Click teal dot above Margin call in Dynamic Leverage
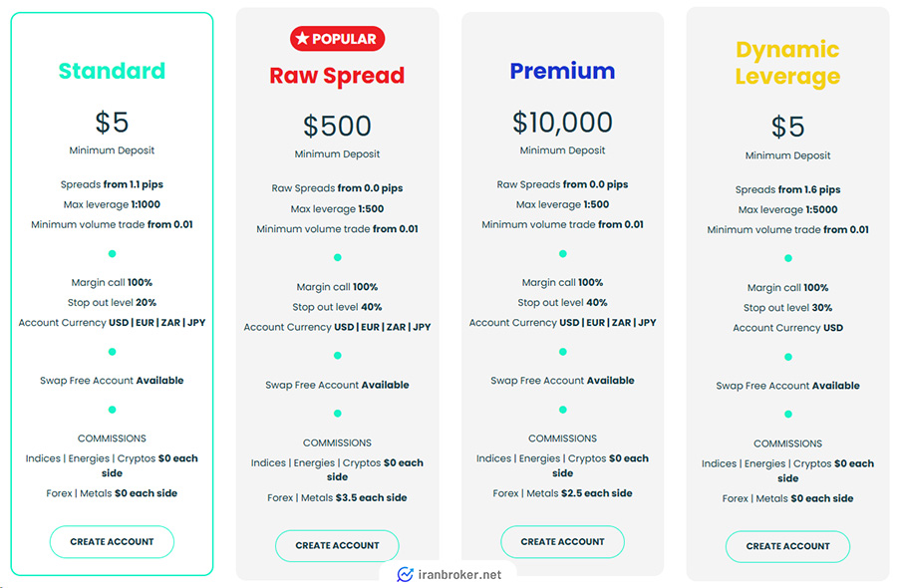 click(x=788, y=258)
